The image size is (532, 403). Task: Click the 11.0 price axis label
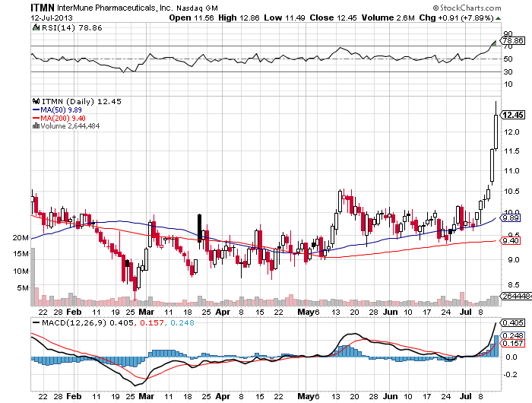click(511, 171)
